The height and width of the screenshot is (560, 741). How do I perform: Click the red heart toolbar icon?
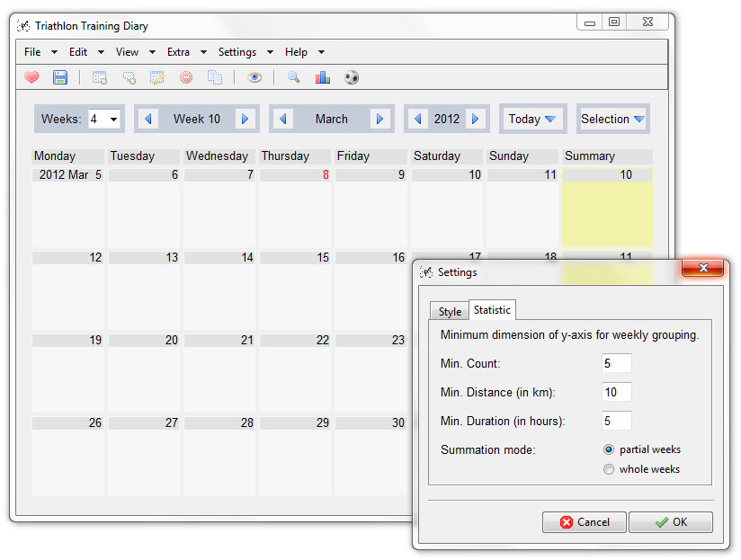(x=31, y=77)
